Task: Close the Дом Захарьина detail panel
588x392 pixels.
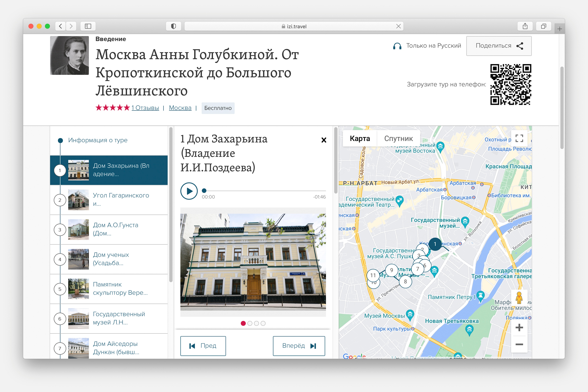Action: [x=324, y=140]
